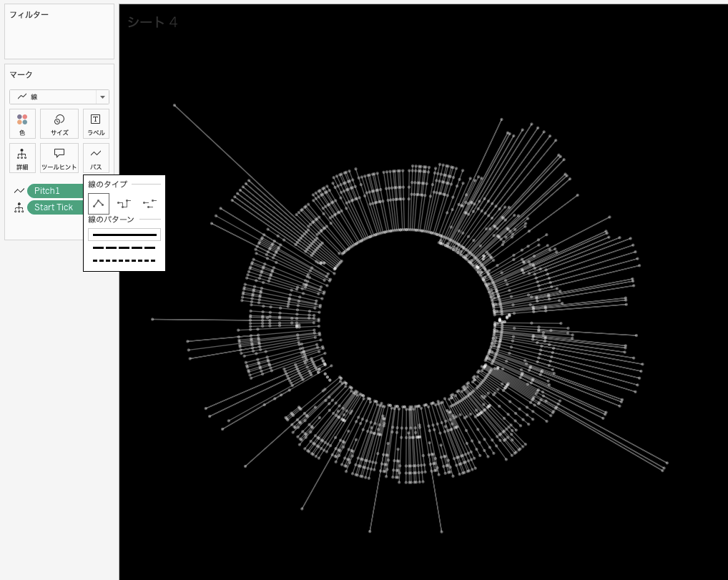Click the マーク card heading
Image resolution: width=728 pixels, height=580 pixels.
tap(21, 75)
